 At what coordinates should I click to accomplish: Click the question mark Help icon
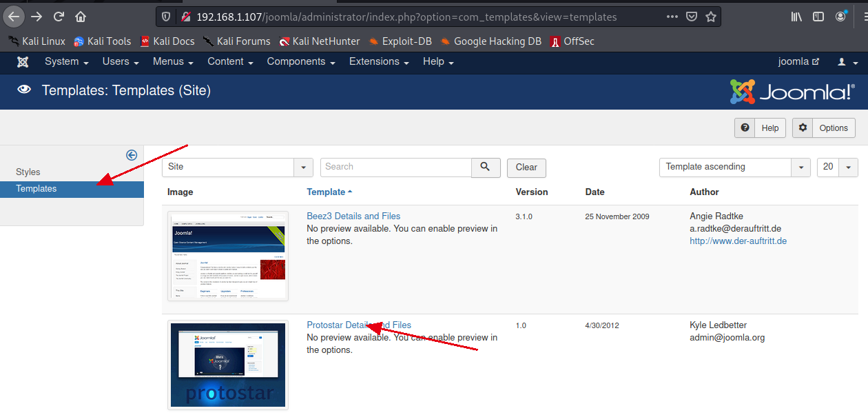(745, 128)
